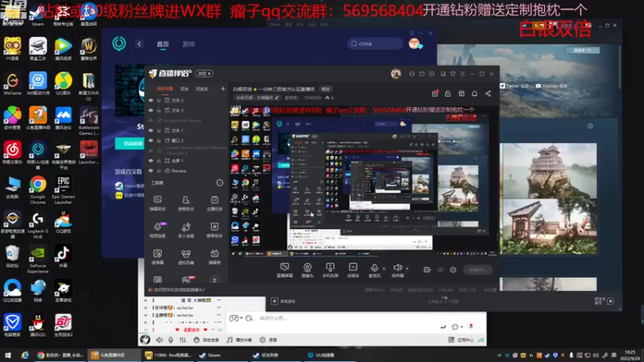Click 添加游戏 in Steam window
644x362 pixels.
pos(283,301)
